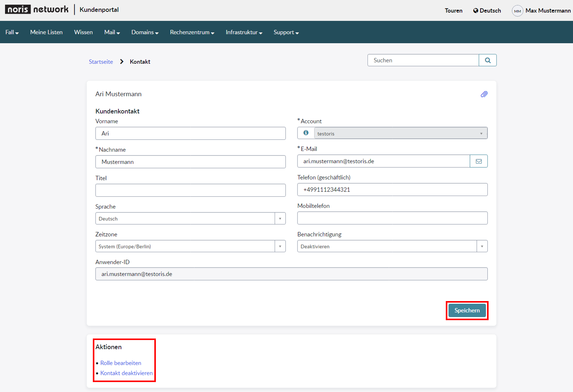
Task: Click the MM user avatar icon
Action: pos(517,11)
